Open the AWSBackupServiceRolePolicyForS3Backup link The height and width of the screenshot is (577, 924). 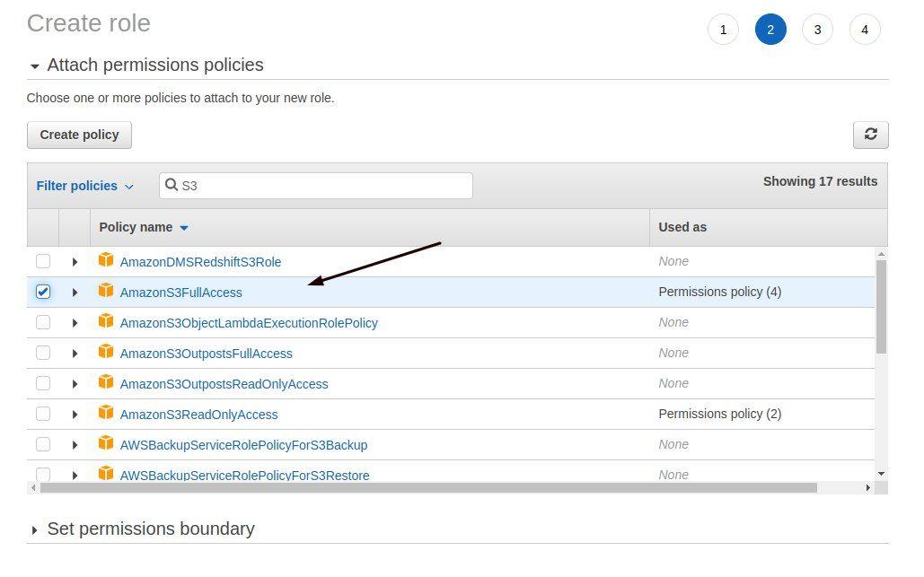click(243, 445)
